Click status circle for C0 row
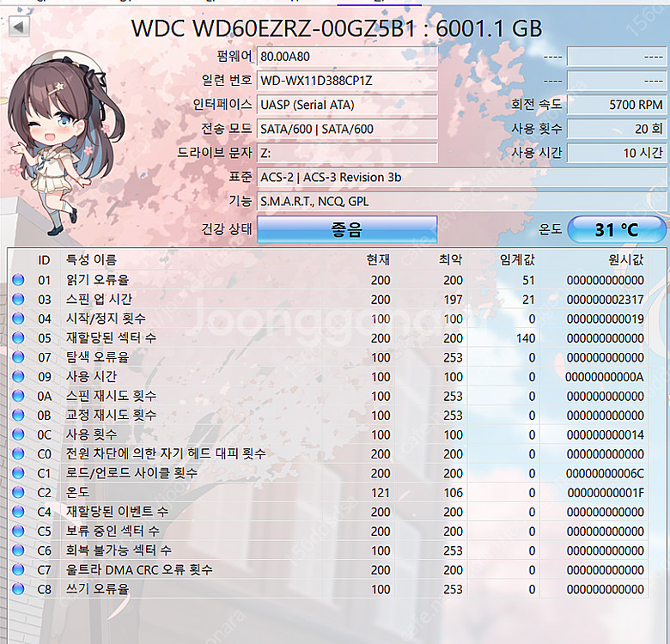670x644 pixels. point(18,453)
